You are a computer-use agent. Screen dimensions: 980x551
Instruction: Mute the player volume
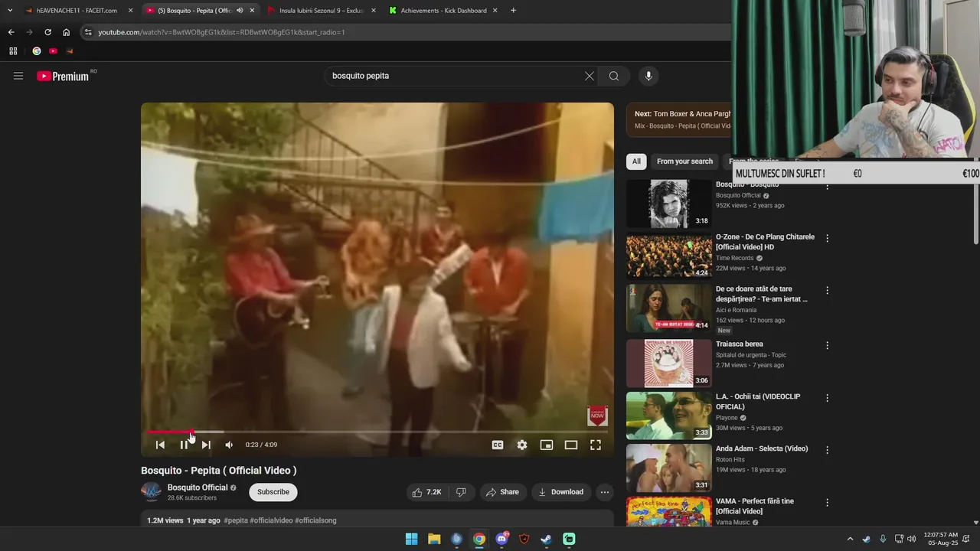pyautogui.click(x=229, y=445)
